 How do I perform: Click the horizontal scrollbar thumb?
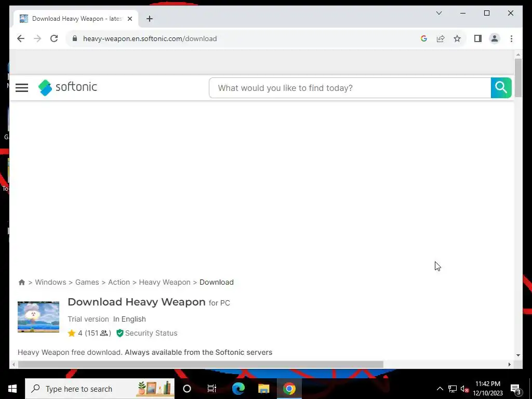201,364
